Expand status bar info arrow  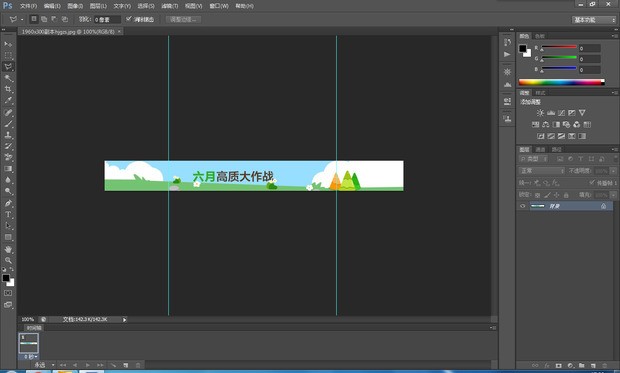[x=124, y=320]
